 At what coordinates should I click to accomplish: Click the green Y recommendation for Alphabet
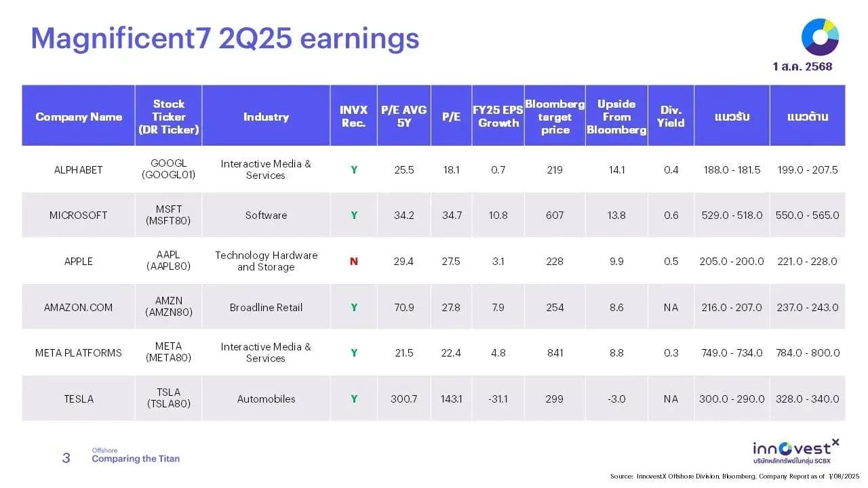click(x=354, y=169)
